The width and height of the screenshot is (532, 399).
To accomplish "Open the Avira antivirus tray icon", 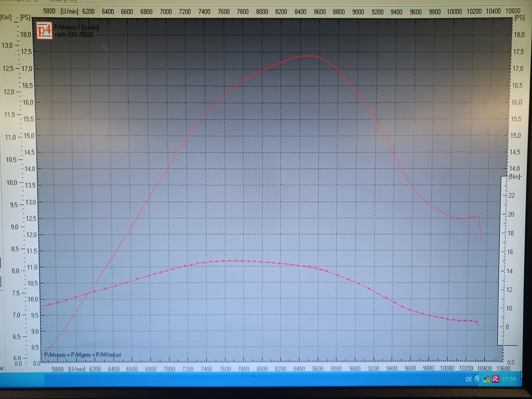I will (x=495, y=379).
